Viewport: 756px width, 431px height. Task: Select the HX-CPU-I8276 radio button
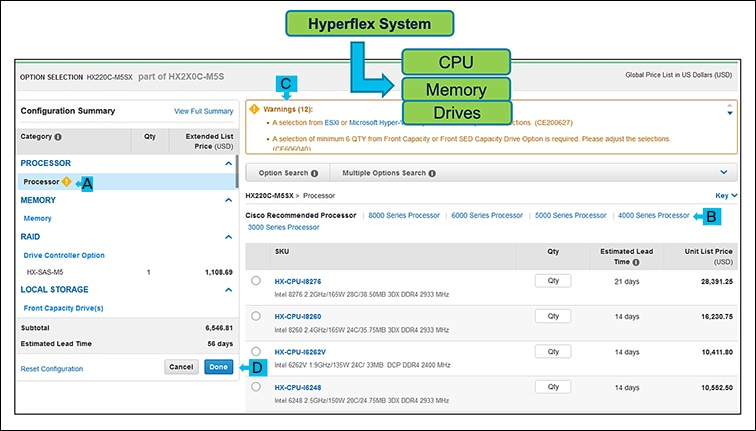[x=256, y=281]
